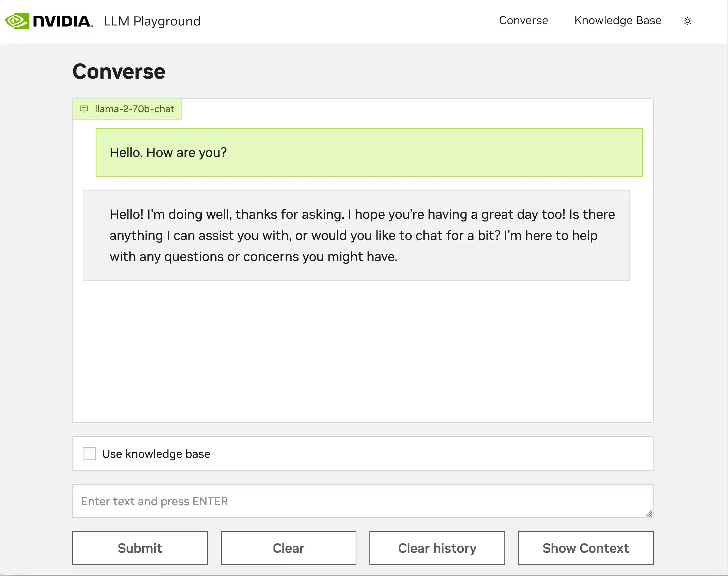
Task: Show Context for the conversation
Action: (x=586, y=548)
